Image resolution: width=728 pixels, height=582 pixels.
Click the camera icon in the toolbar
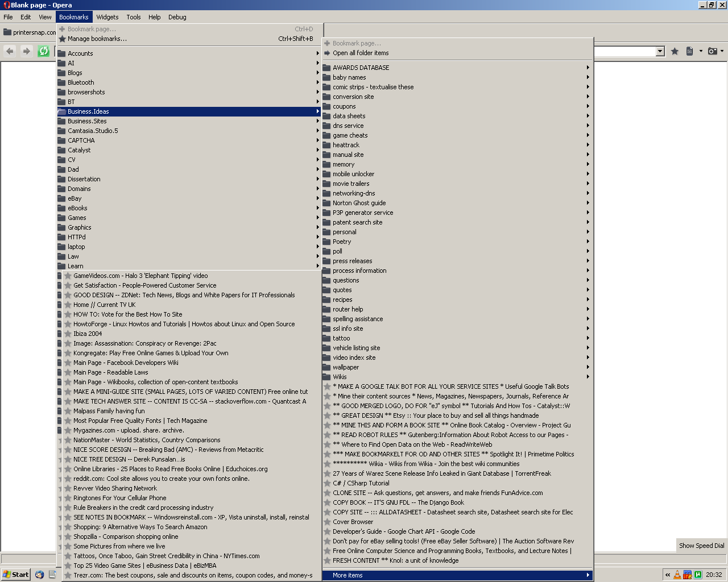pyautogui.click(x=712, y=51)
